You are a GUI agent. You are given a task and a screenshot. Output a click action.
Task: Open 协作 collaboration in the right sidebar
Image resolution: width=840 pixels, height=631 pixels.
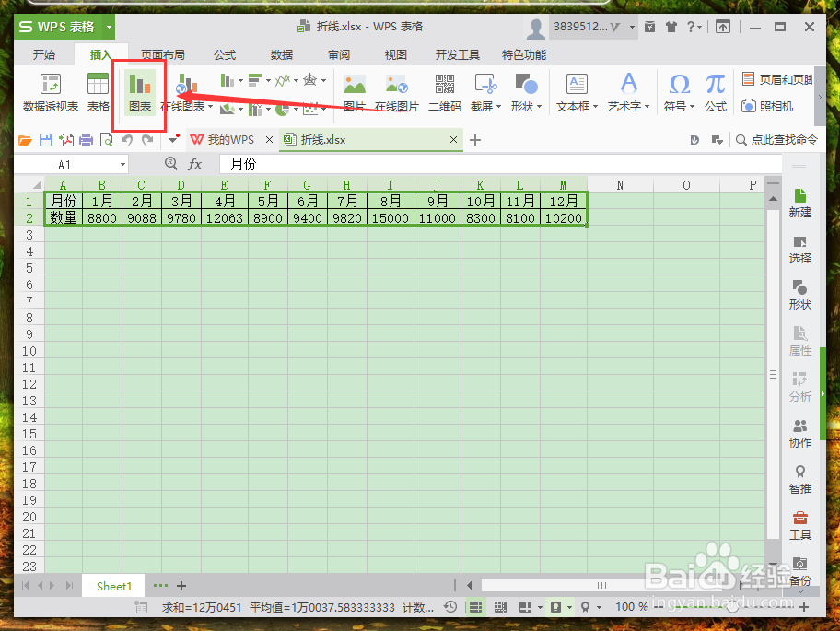click(799, 433)
